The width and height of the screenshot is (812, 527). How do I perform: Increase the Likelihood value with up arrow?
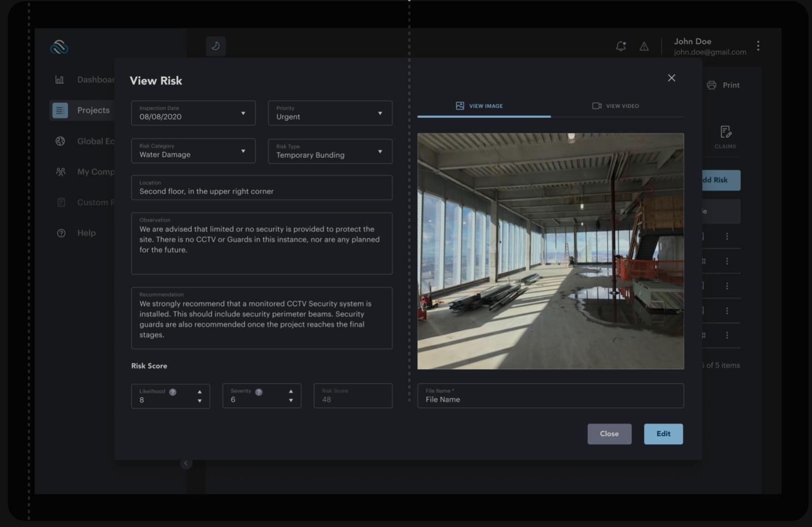(200, 392)
